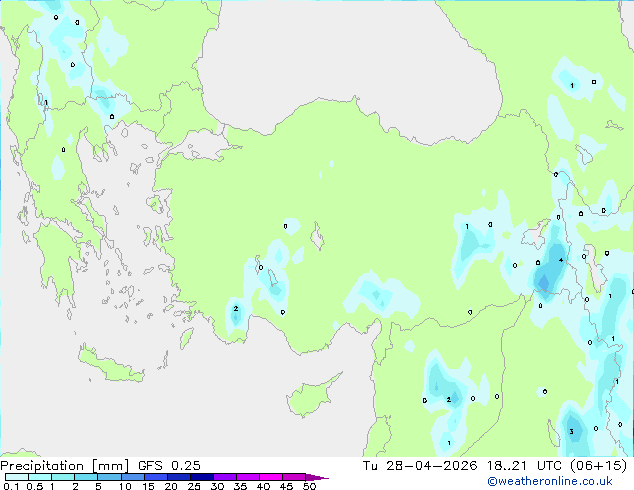634x490 pixels.
Task: Select the 5–10 mm legend swatch
Action: click(x=109, y=477)
